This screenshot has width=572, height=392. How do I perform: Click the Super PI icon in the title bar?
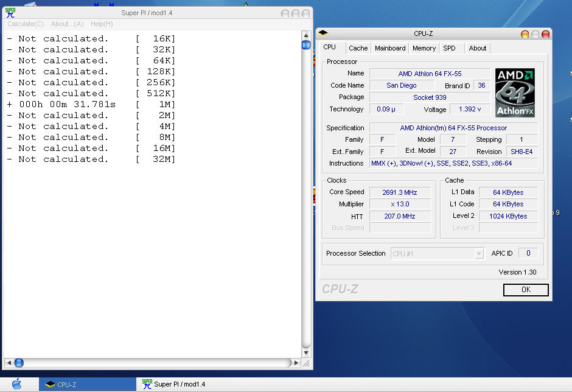(x=10, y=13)
